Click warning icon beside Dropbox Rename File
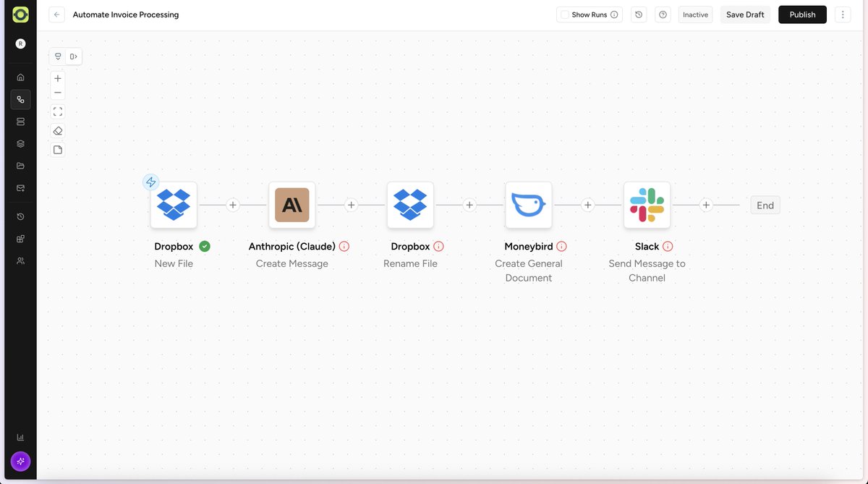The height and width of the screenshot is (484, 868). (x=438, y=246)
